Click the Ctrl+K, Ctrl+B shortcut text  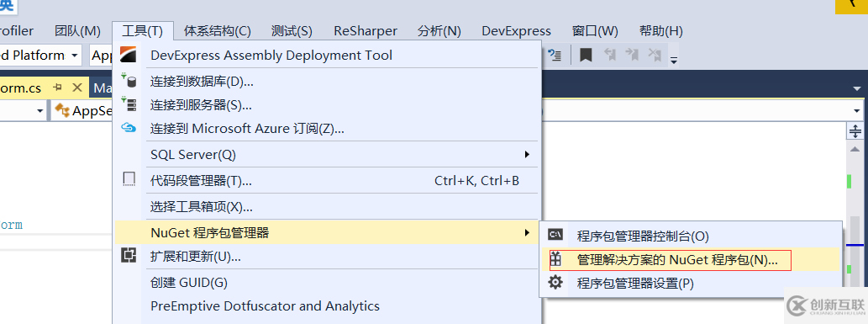pos(476,180)
